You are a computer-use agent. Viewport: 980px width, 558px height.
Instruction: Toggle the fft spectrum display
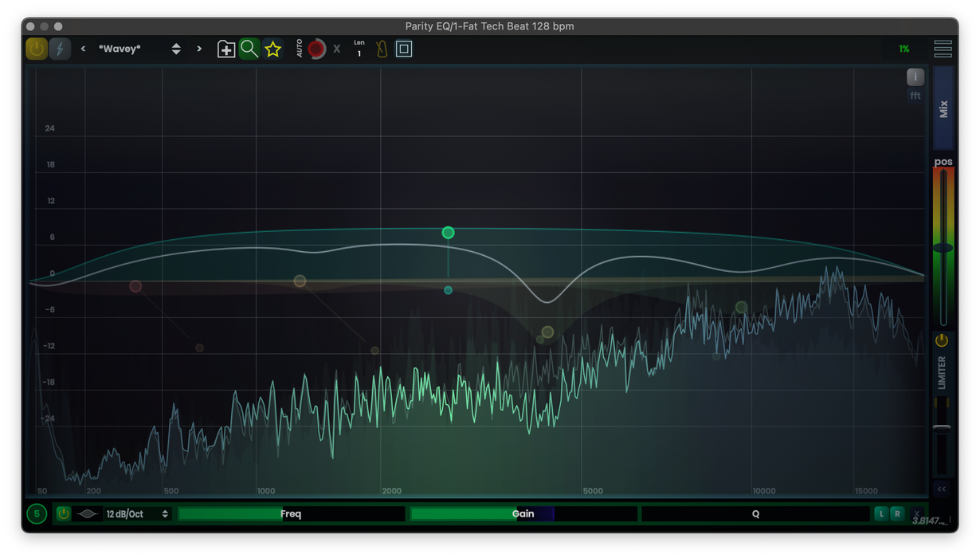(x=915, y=96)
